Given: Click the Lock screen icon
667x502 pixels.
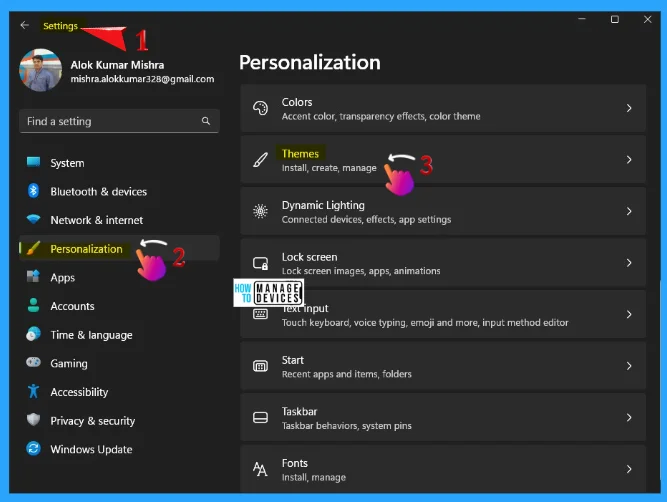Looking at the screenshot, I should pyautogui.click(x=260, y=263).
